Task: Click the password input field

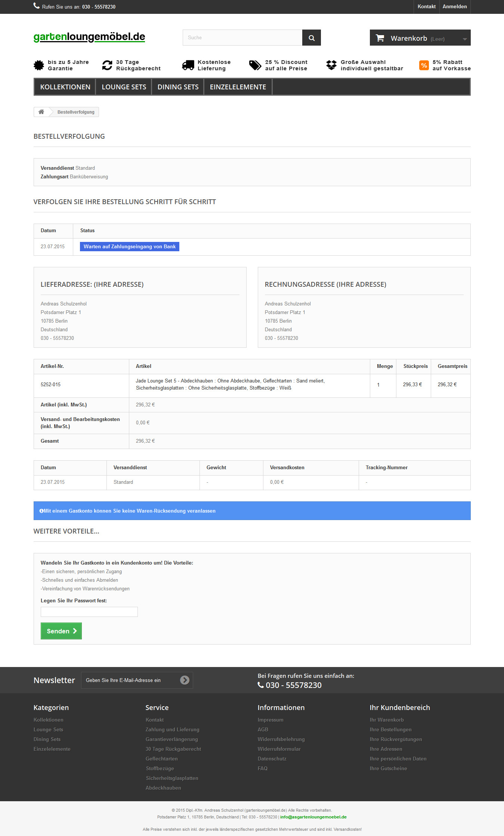Action: [x=89, y=612]
